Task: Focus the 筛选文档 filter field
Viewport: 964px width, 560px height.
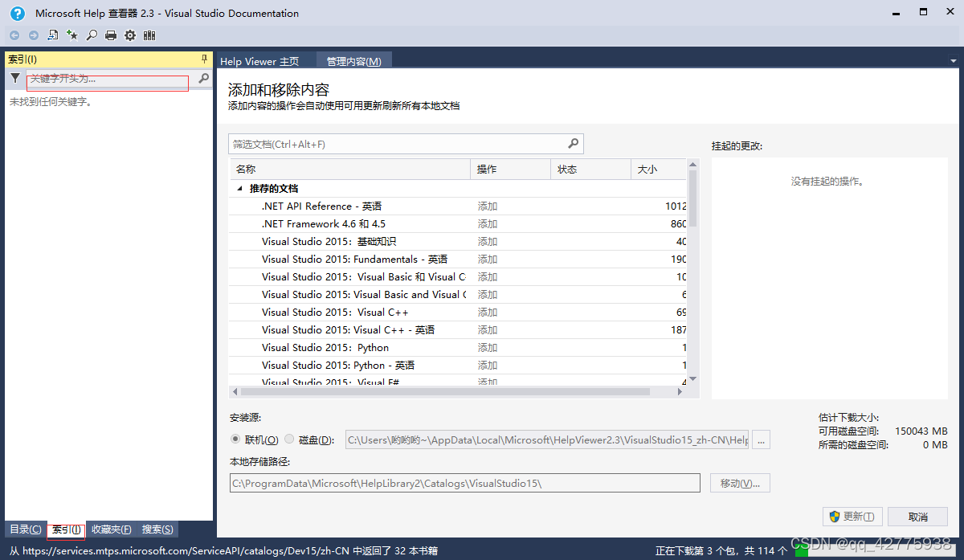Action: click(x=398, y=144)
